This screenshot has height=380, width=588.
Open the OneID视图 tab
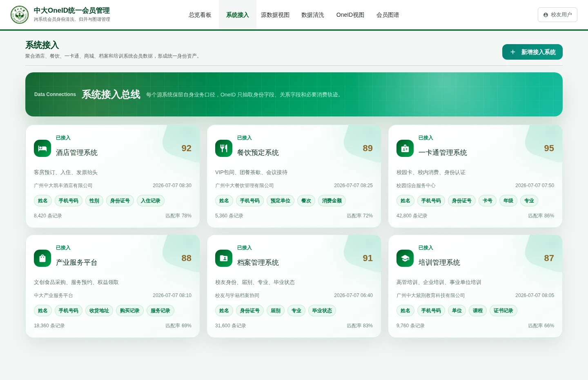(x=350, y=15)
